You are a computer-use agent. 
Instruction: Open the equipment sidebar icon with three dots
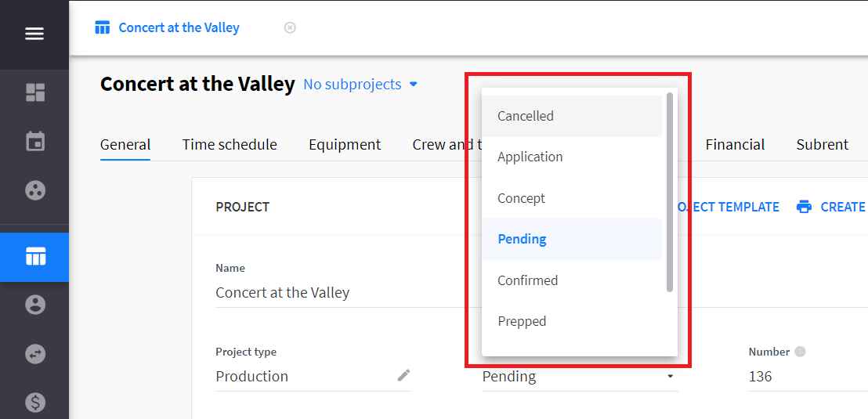coord(35,190)
